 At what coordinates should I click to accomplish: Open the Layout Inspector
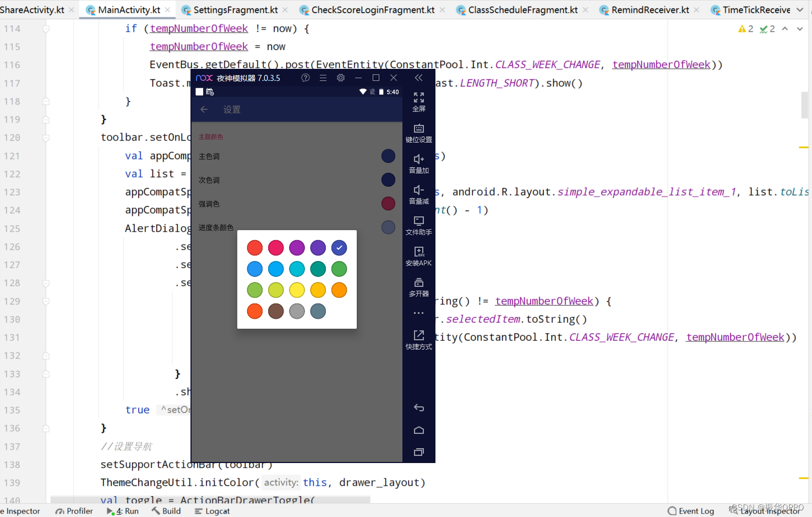765,511
